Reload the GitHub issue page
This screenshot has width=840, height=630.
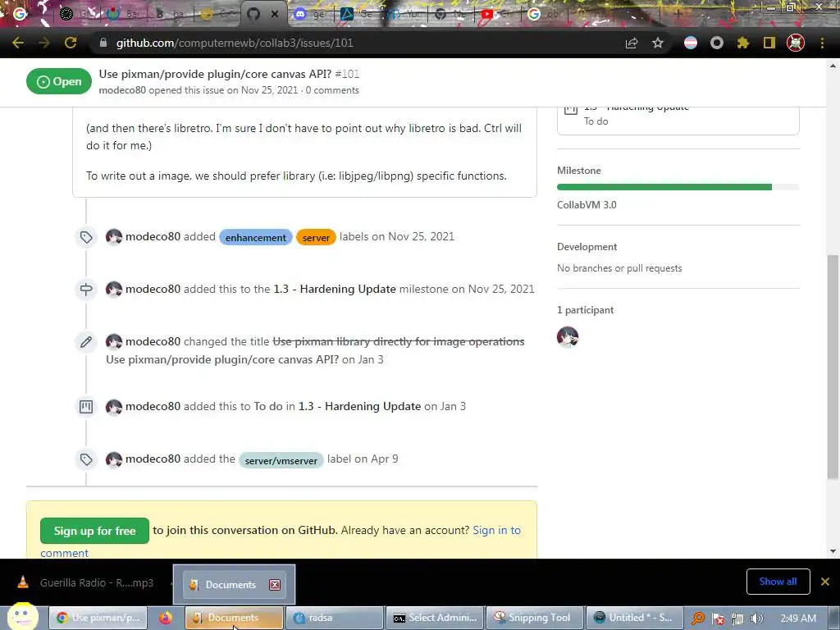pos(71,43)
